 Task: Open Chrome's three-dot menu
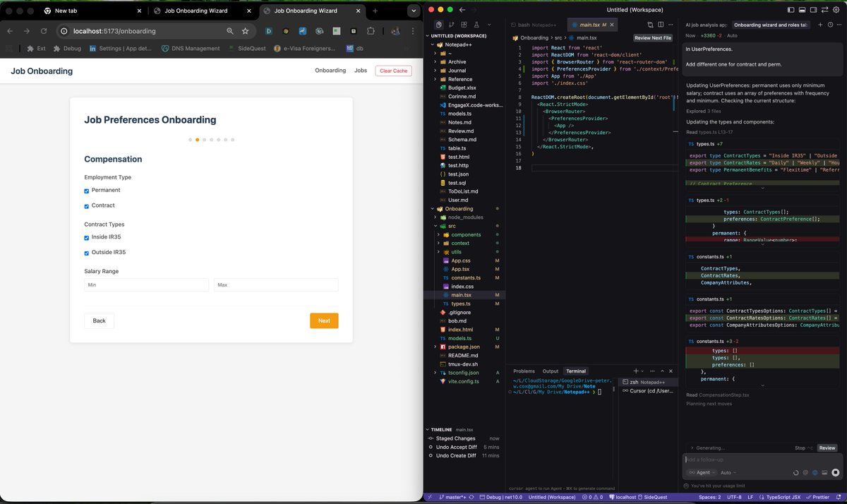[x=412, y=31]
